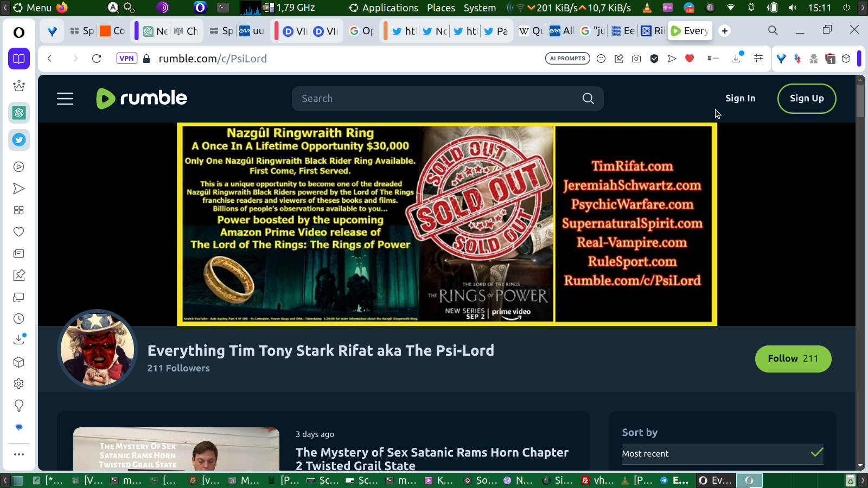The height and width of the screenshot is (488, 868).
Task: Open the emoji picker icon in address bar
Action: click(x=601, y=59)
